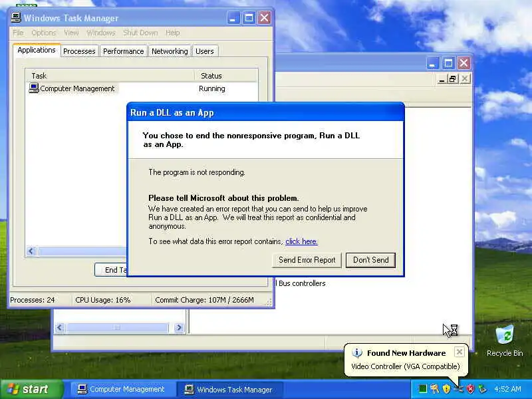Click the inner minimize button of the Computer Management console
The width and height of the screenshot is (532, 399).
[442, 79]
